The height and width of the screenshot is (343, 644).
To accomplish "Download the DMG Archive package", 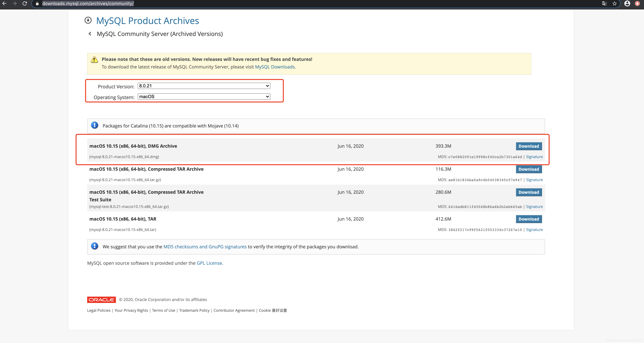I will (529, 146).
